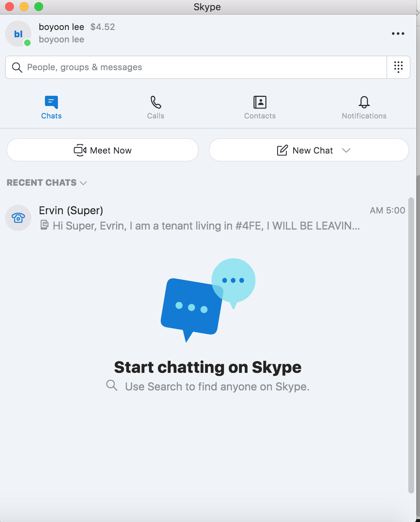420x522 pixels.
Task: Open the boyoon lee profile avatar
Action: point(18,34)
